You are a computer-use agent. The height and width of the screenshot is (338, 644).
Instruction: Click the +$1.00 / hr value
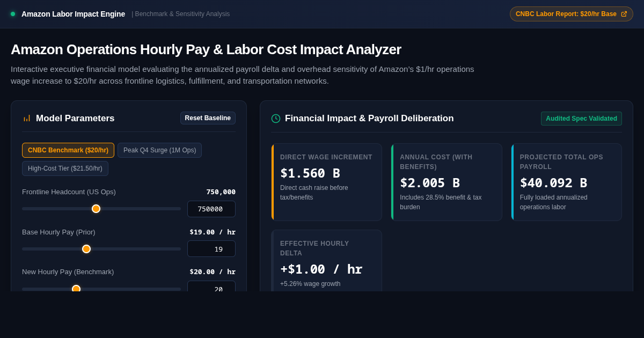[x=321, y=269]
